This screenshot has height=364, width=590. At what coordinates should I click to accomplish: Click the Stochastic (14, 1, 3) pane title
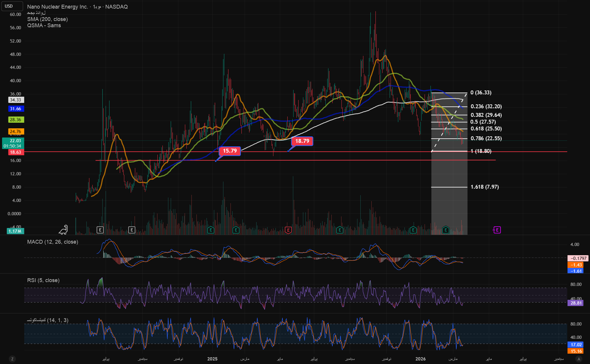[47, 320]
